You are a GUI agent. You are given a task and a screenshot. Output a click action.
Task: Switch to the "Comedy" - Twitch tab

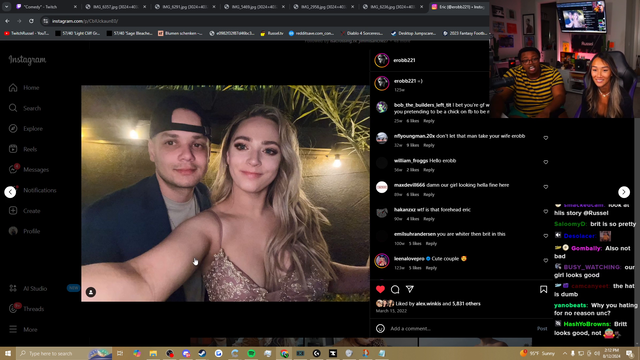click(46, 7)
